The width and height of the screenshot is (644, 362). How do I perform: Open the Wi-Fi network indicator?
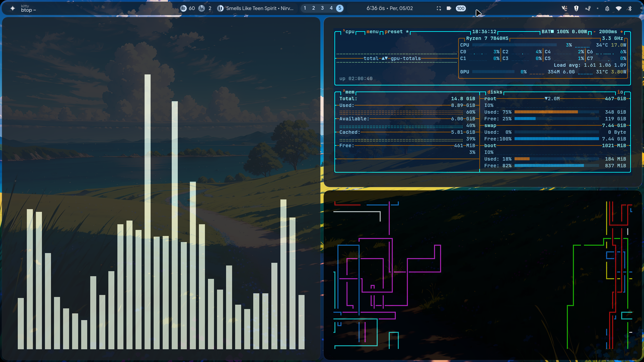click(619, 8)
